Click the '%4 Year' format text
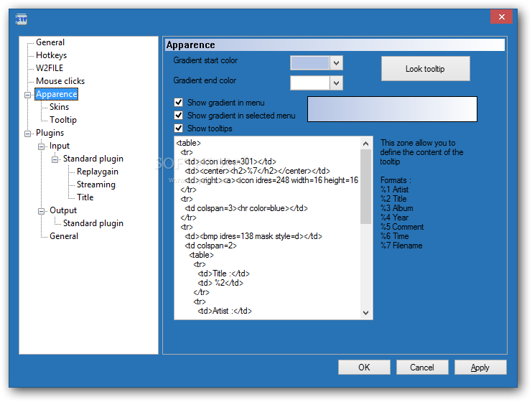The image size is (532, 402). [x=394, y=218]
